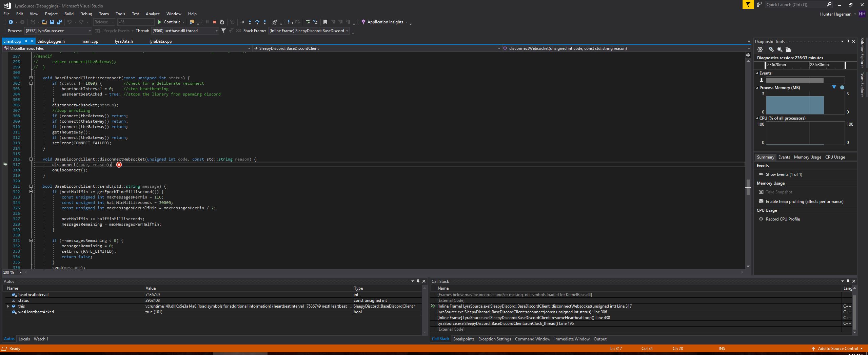Stop debugging with the red stop icon
Screen dimensions: 868x355
point(214,22)
